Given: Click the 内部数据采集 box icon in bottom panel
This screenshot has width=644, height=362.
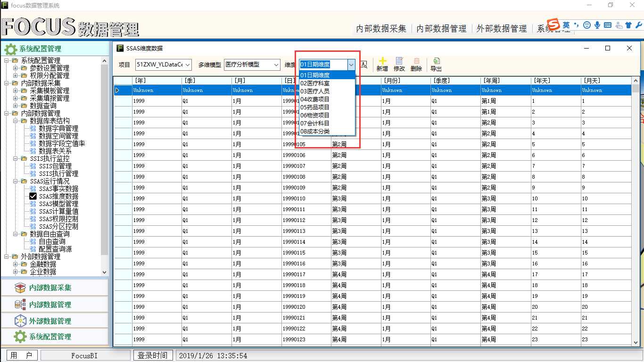Looking at the screenshot, I should [20, 288].
